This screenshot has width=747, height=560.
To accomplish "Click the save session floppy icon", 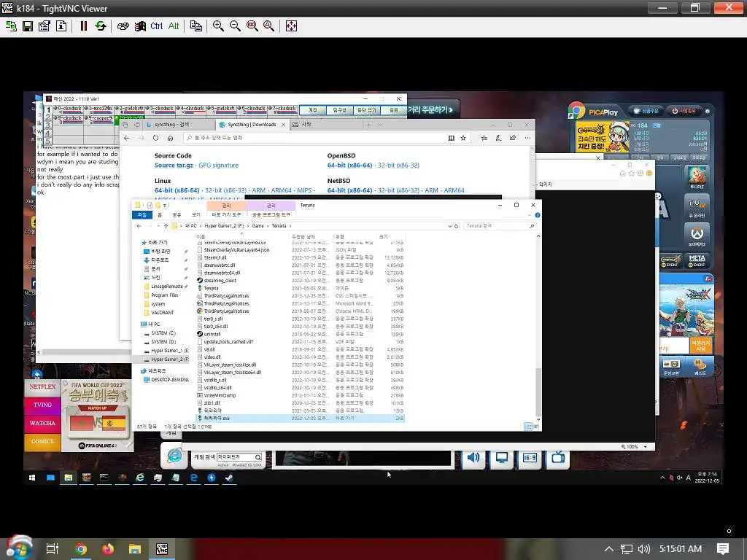I will coord(28,26).
